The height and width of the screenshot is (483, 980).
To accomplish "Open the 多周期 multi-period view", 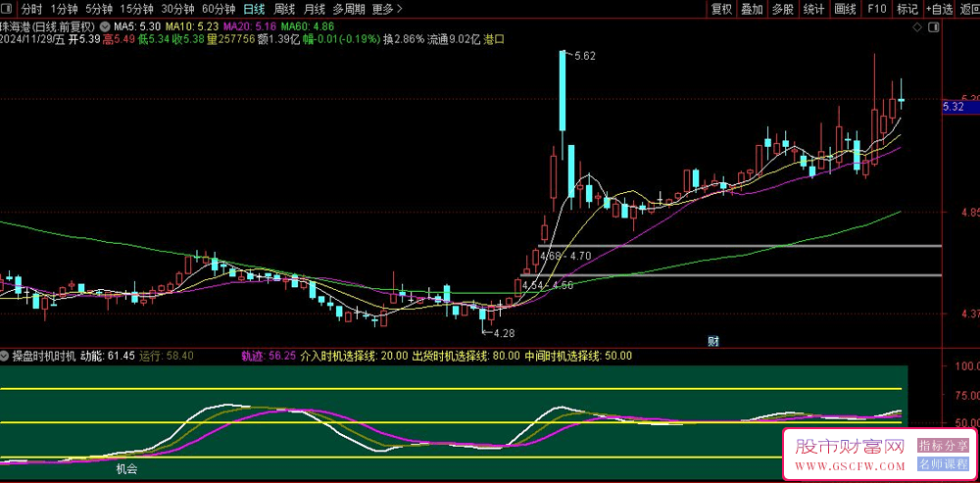I will [x=347, y=9].
